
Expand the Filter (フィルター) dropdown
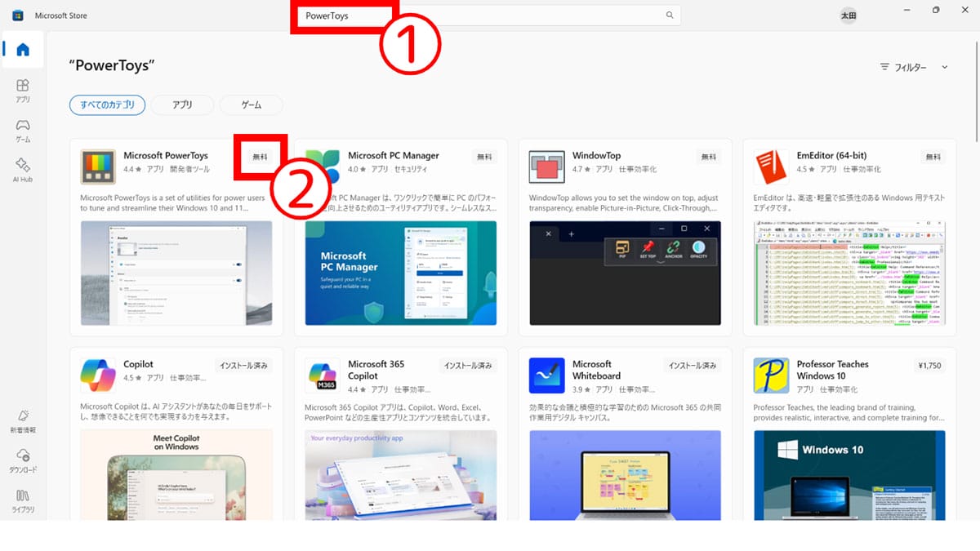pos(913,67)
